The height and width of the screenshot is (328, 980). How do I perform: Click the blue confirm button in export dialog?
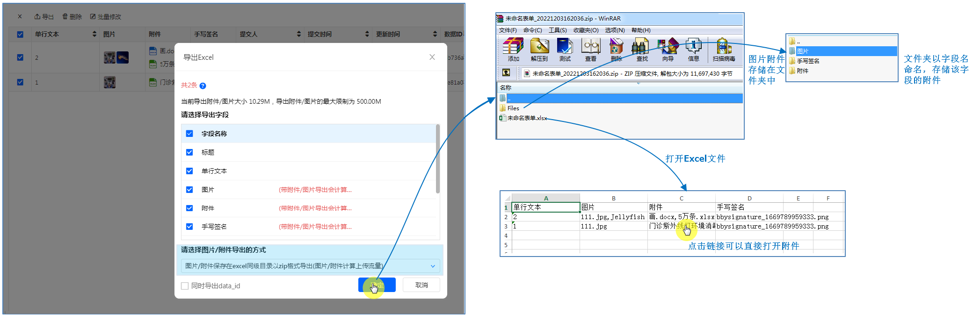pyautogui.click(x=377, y=285)
